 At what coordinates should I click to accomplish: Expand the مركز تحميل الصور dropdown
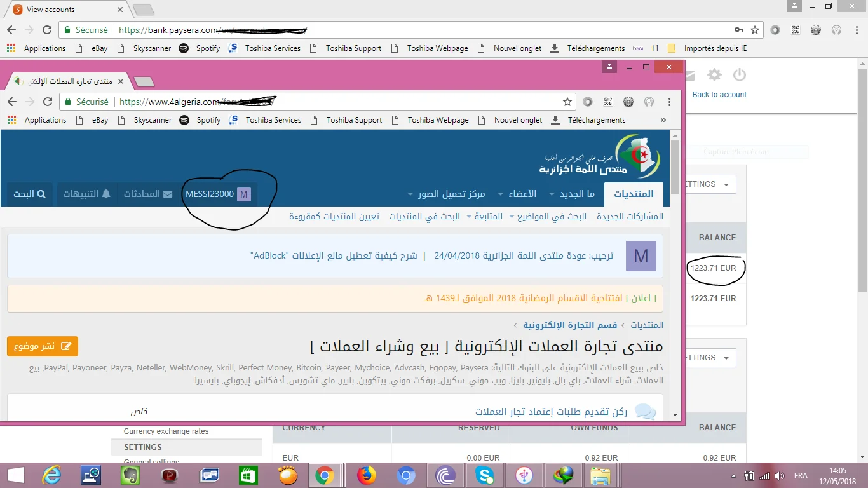pos(445,194)
